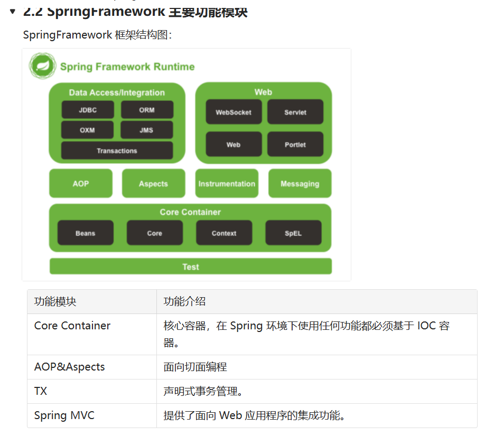Click the WebSocket module block
The height and width of the screenshot is (446, 504).
[234, 112]
